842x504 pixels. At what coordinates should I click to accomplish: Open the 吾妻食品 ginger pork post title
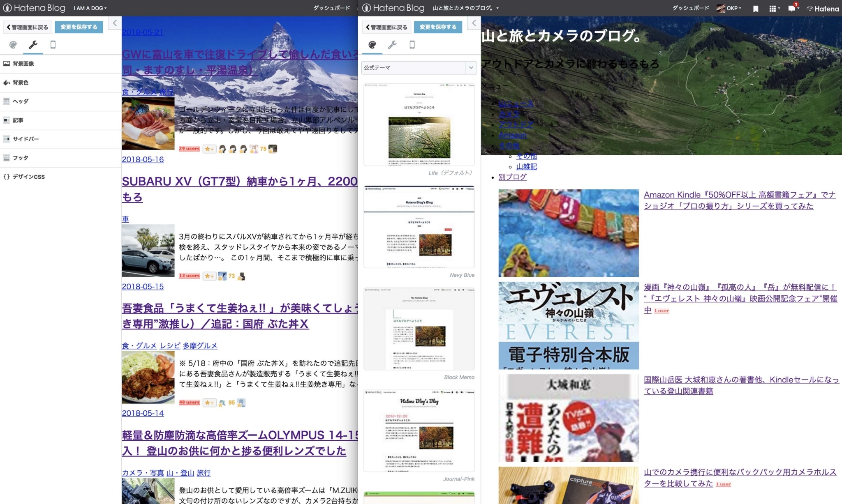pyautogui.click(x=240, y=316)
